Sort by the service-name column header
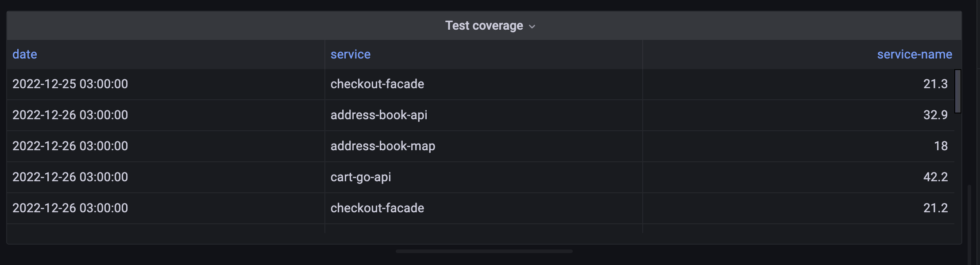Screen dimensions: 980x265 click(x=914, y=54)
